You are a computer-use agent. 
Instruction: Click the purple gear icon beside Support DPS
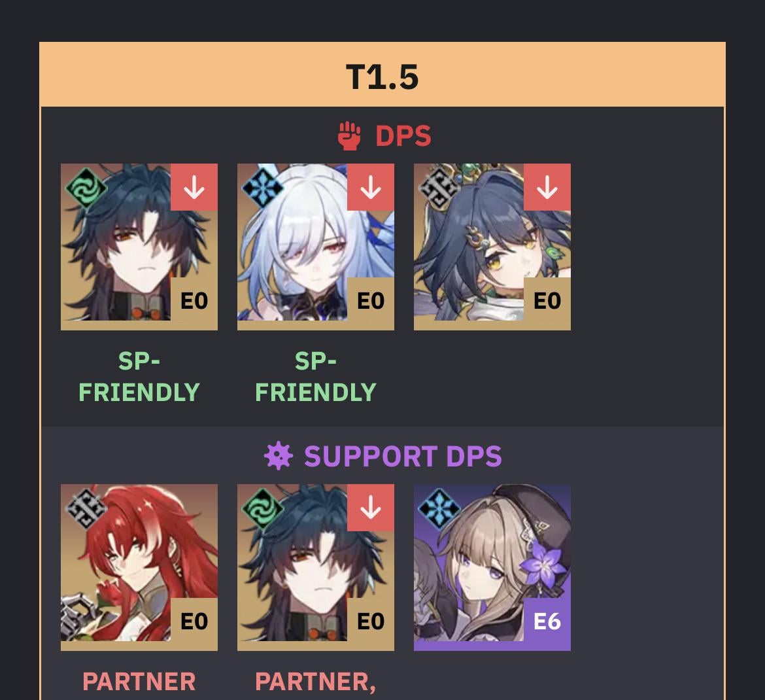tap(278, 456)
